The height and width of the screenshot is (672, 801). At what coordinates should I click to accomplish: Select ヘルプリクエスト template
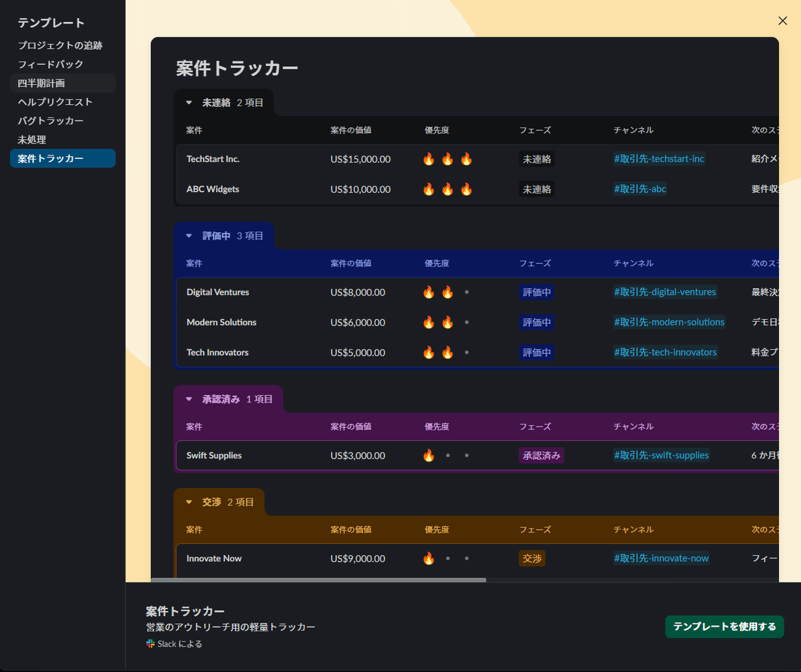click(x=63, y=102)
